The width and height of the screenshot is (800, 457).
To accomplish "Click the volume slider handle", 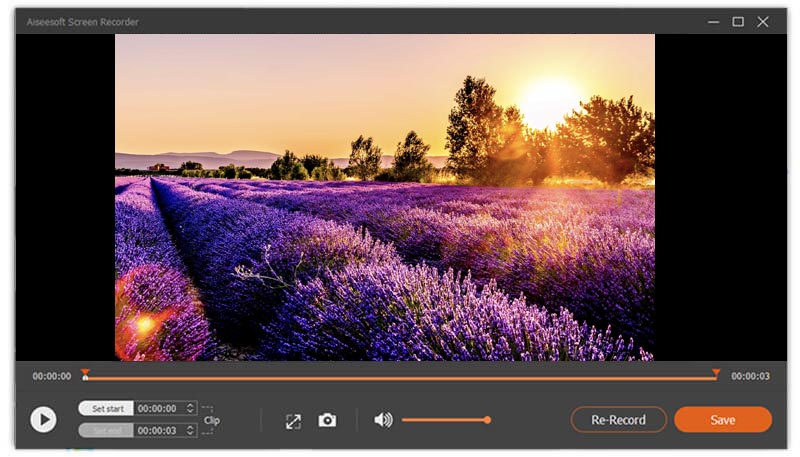I will click(x=487, y=420).
